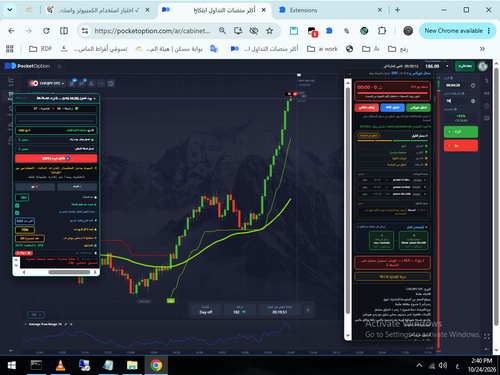The image size is (500, 375).
Task: Open the multi-chart grid layout icon
Action: tap(111, 83)
